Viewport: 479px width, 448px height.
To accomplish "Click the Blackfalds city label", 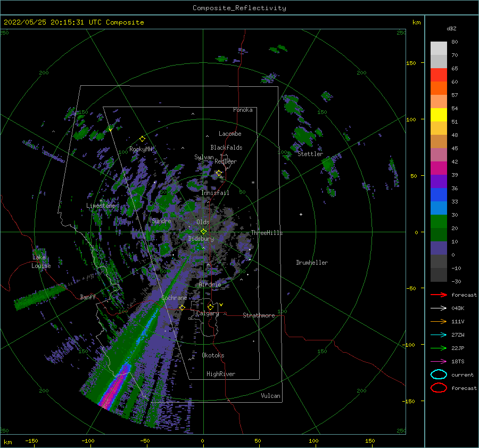I will [x=226, y=148].
